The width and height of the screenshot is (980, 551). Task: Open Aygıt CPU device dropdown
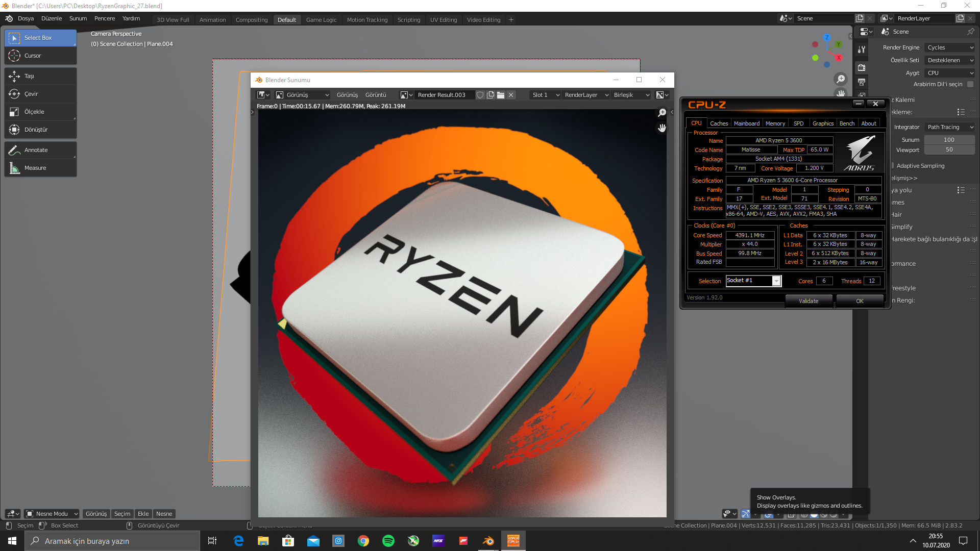[950, 73]
